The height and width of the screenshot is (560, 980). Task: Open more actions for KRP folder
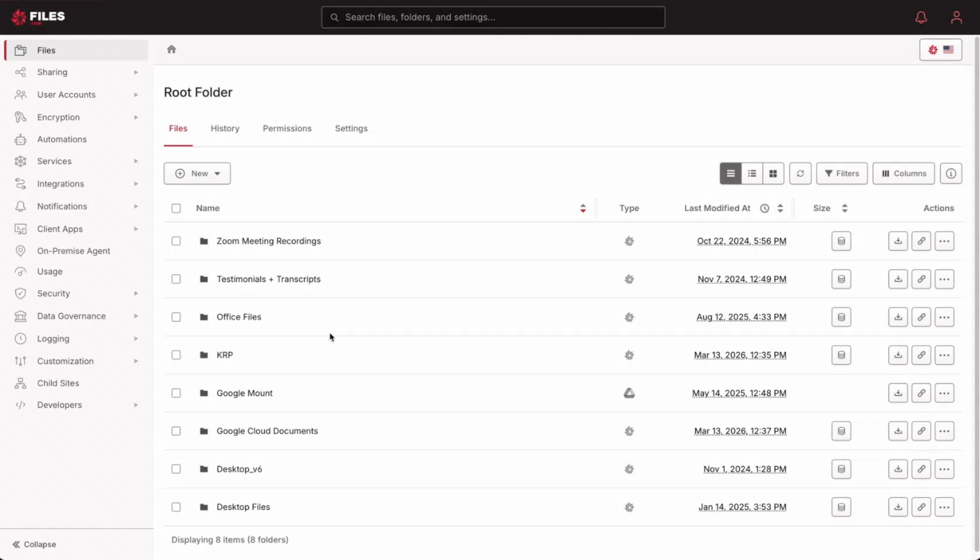(944, 355)
